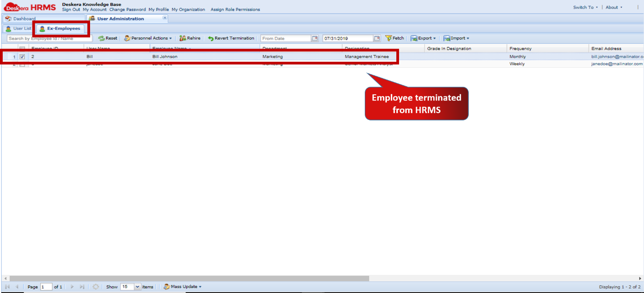The image size is (644, 293).
Task: Open the Dashboard tab
Action: 23,18
